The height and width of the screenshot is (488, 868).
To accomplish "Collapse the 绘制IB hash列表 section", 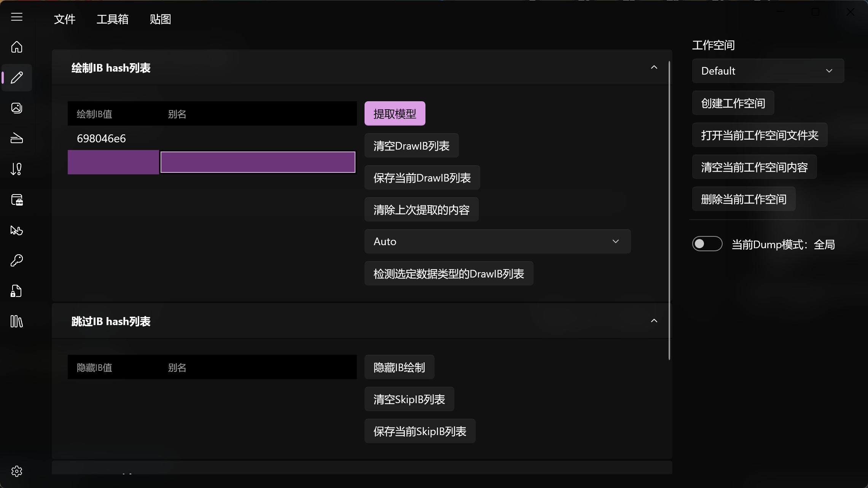I will point(654,68).
